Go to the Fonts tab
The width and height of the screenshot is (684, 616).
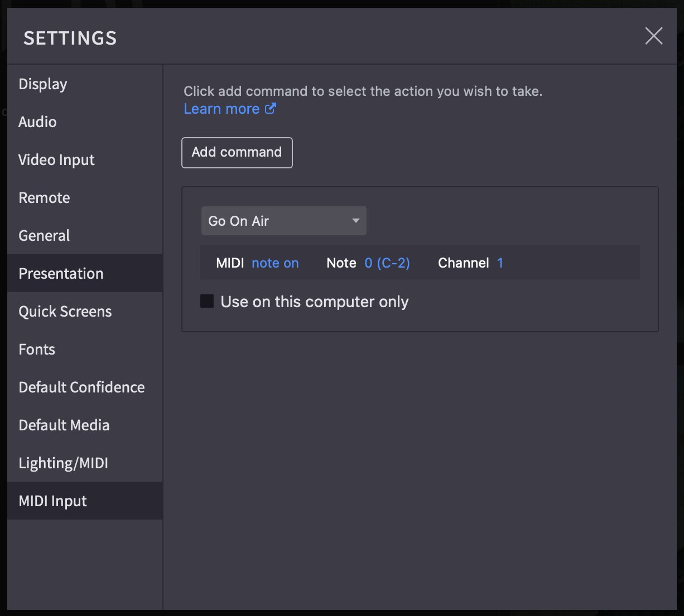click(85, 350)
